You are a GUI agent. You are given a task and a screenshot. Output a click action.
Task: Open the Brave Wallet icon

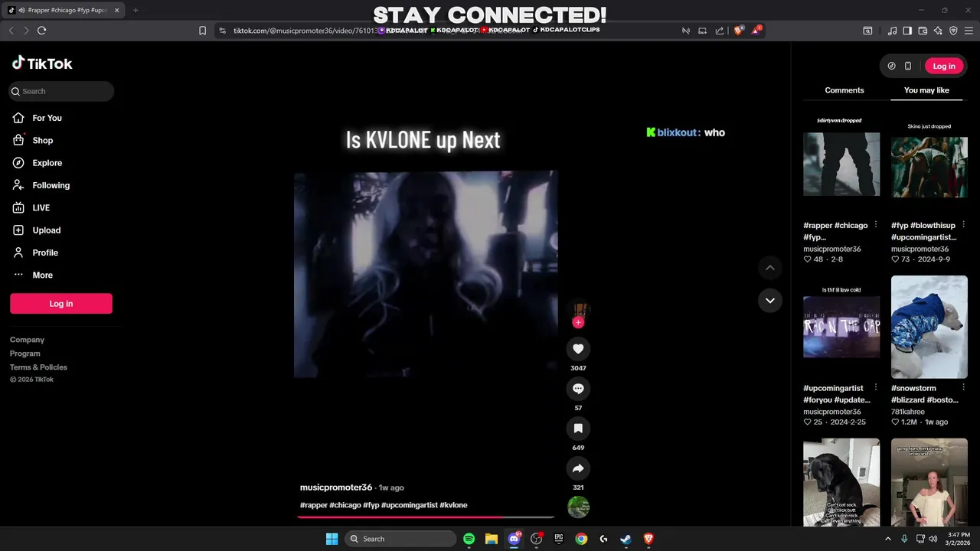pos(923,31)
